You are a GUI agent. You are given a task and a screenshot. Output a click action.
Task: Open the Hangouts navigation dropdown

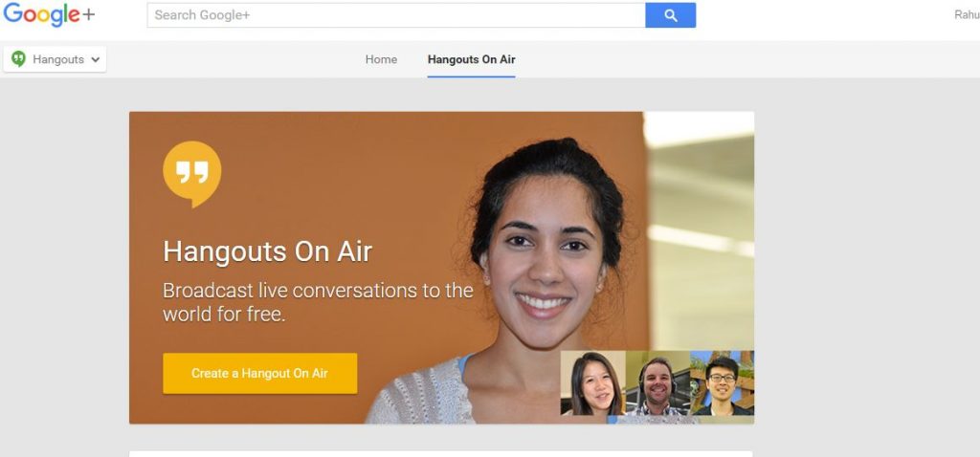[55, 59]
